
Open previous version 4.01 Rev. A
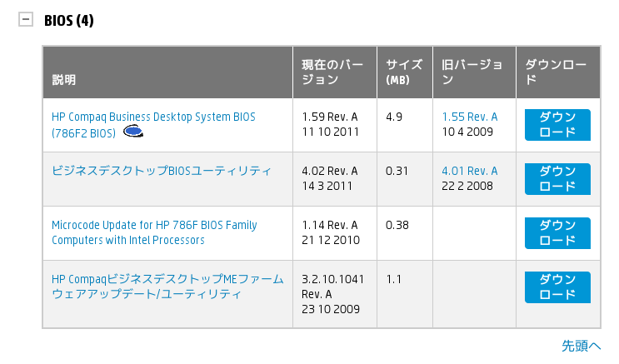click(x=469, y=171)
